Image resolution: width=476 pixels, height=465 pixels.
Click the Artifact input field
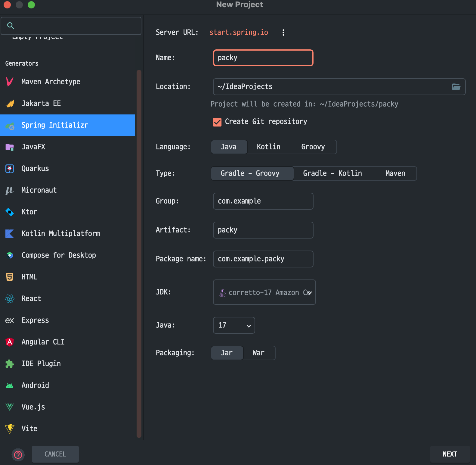tap(263, 230)
